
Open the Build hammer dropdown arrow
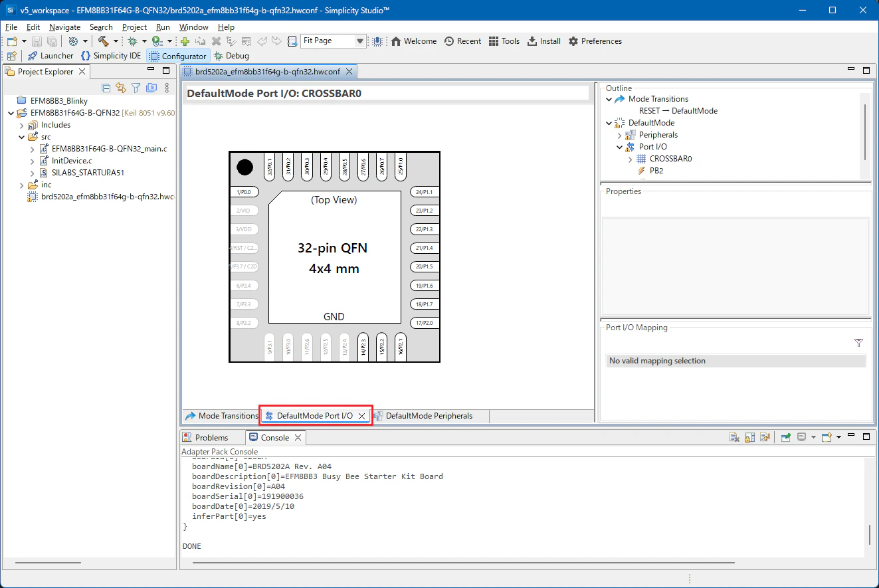point(116,41)
